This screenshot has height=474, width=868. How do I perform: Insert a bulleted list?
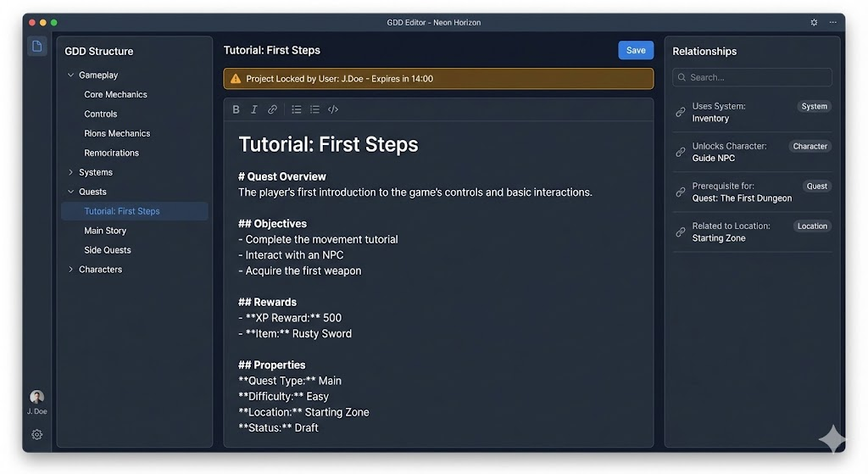coord(297,109)
